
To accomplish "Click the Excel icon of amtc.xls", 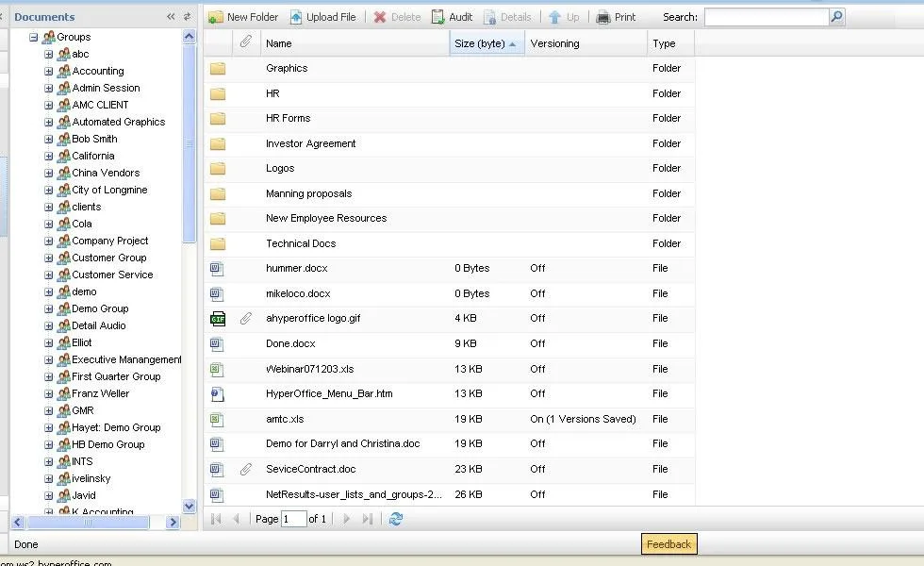I will pyautogui.click(x=217, y=419).
